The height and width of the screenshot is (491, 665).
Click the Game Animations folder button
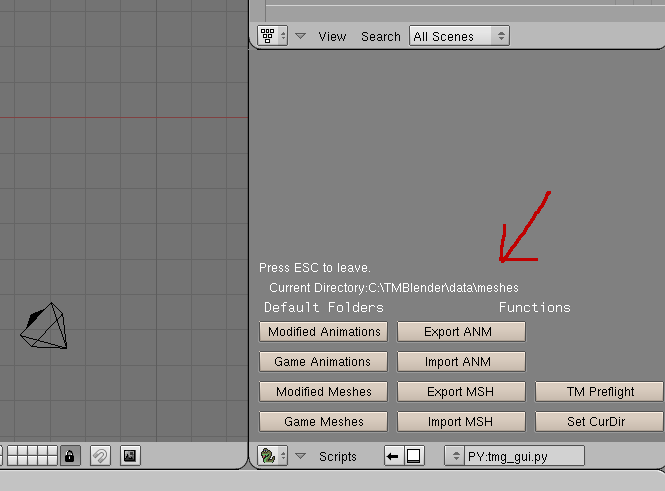(x=324, y=362)
